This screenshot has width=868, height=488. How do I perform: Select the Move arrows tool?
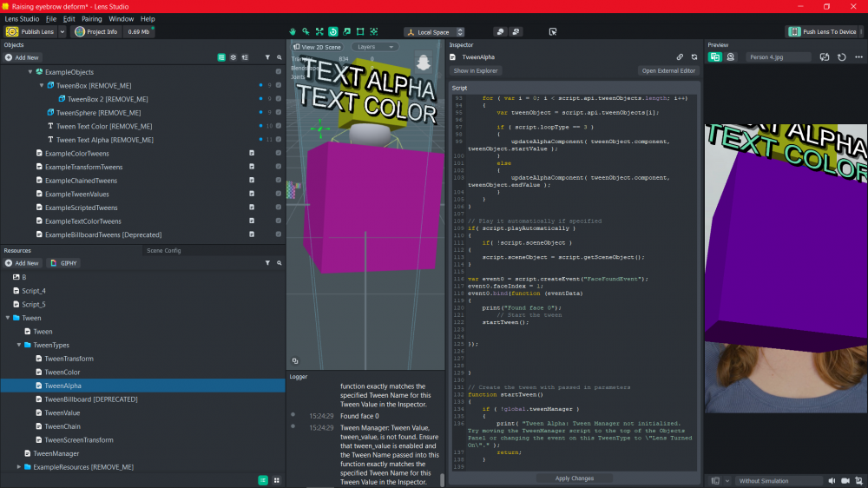click(x=319, y=31)
